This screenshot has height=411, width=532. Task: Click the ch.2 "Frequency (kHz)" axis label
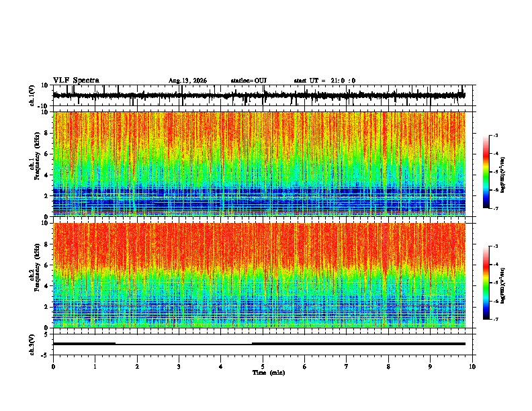[37, 267]
